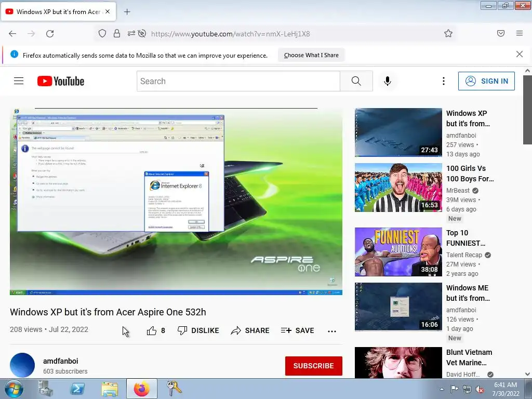Click the 'Windows ME but it's from...' title
The image size is (532, 399).
(x=468, y=293)
